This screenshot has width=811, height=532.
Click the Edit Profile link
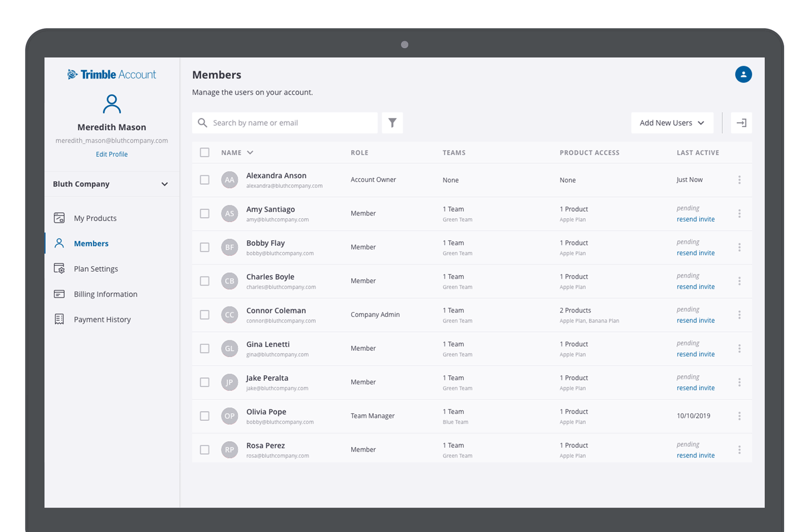pyautogui.click(x=112, y=154)
